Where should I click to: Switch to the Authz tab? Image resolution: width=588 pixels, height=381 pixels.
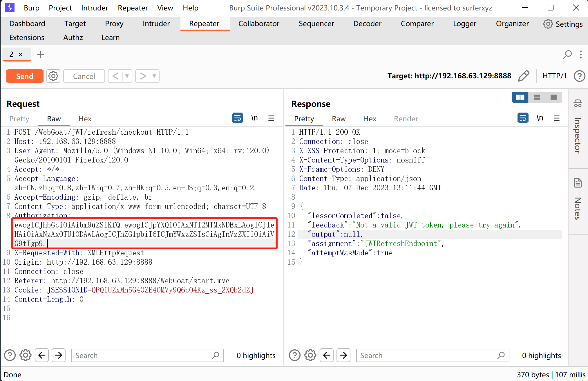coord(73,37)
